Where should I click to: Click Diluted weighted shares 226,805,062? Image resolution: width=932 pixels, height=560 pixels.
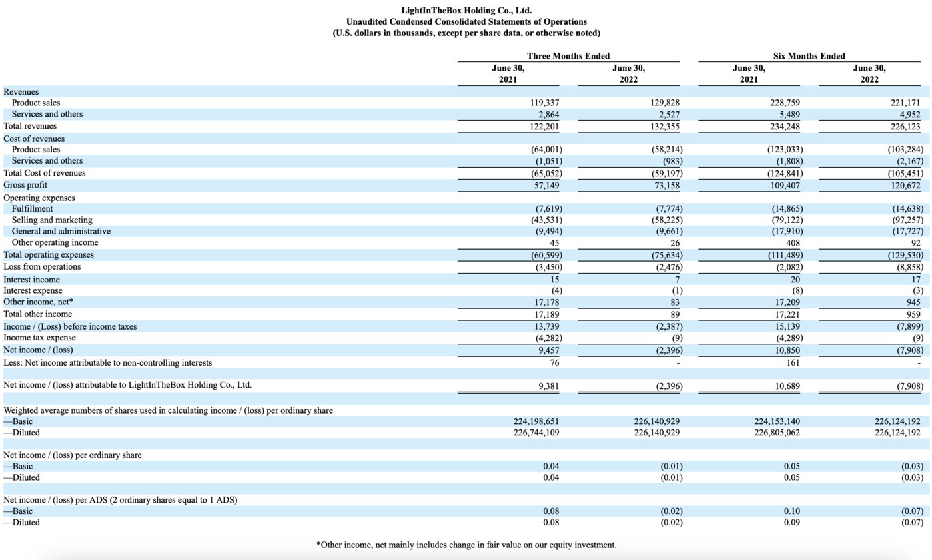[777, 433]
